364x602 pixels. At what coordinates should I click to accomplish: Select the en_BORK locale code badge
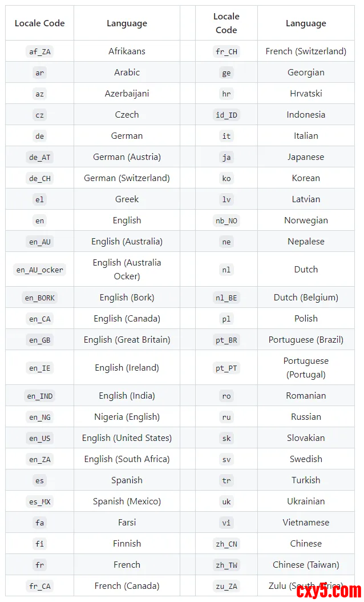40,298
